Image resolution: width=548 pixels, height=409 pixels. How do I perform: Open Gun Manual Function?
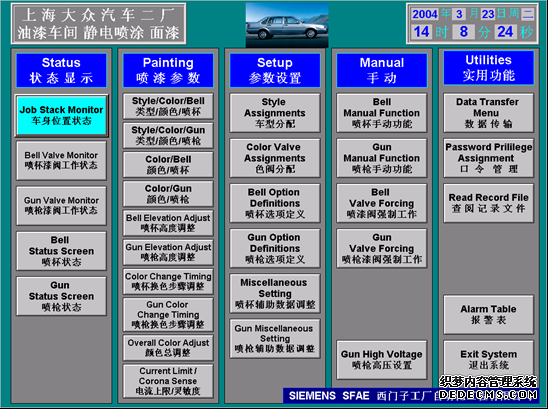pos(382,158)
